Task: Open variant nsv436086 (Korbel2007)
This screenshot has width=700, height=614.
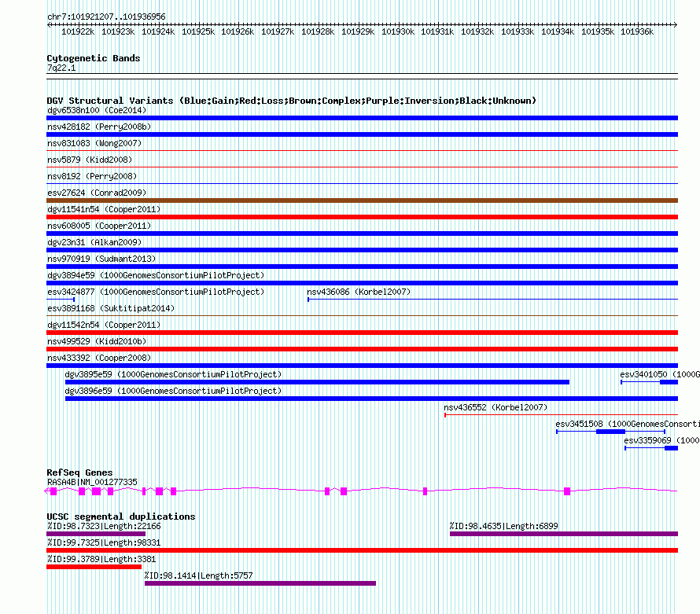Action: tap(359, 292)
